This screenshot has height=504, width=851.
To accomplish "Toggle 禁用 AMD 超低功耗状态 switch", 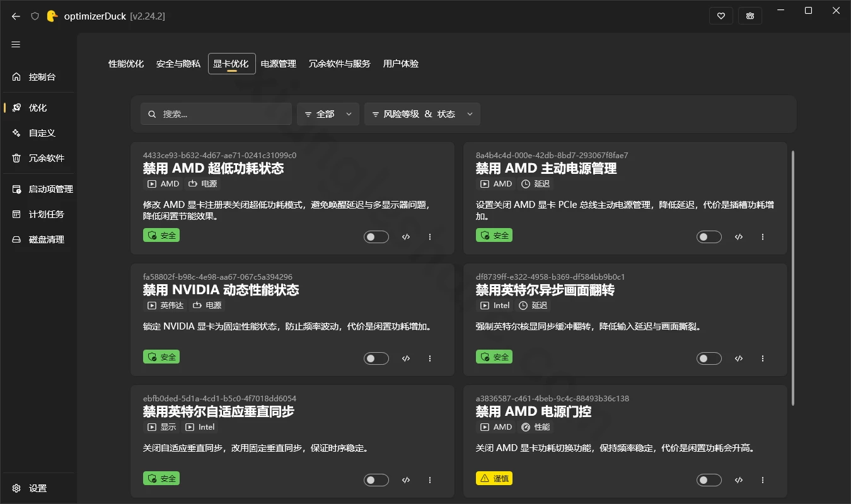I will pyautogui.click(x=376, y=237).
